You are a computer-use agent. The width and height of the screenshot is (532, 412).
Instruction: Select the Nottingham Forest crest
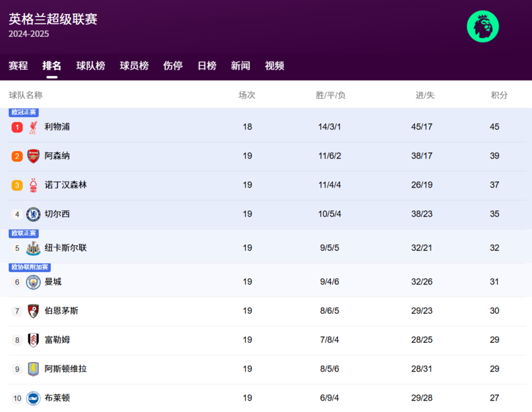pyautogui.click(x=32, y=185)
